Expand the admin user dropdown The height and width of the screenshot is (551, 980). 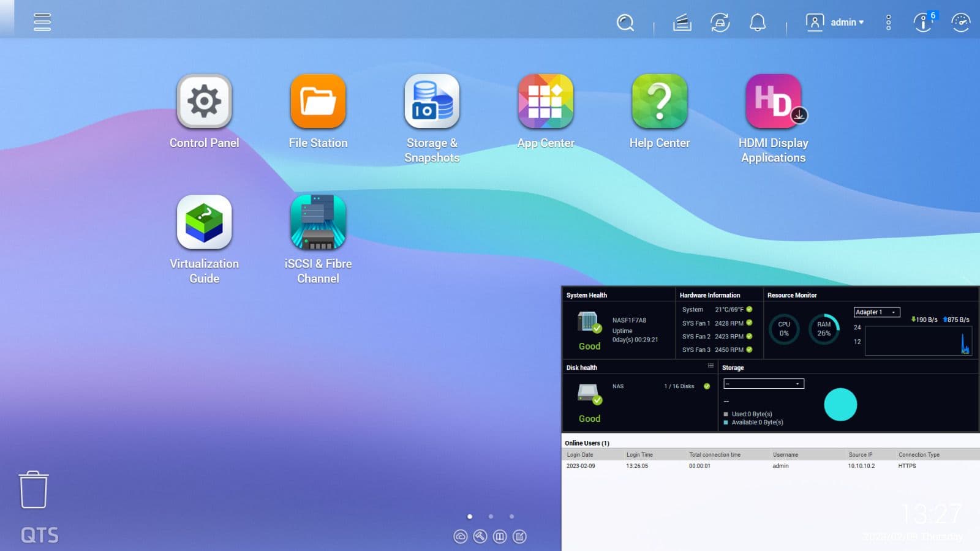click(x=836, y=23)
